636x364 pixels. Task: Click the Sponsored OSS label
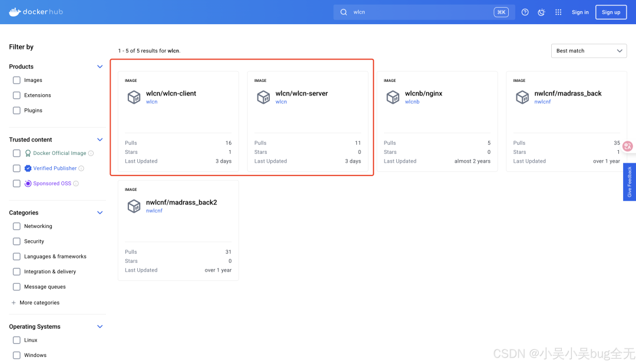(x=52, y=183)
